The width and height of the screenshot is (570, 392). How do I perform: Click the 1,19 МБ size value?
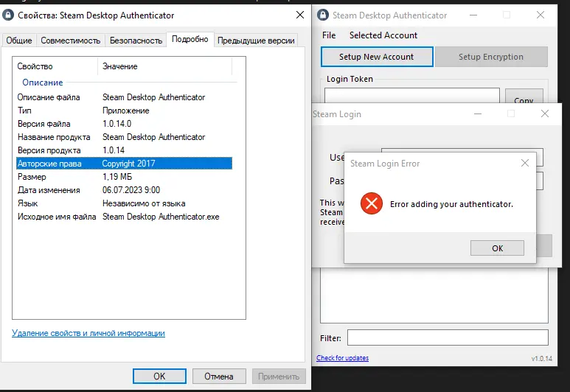tap(117, 177)
